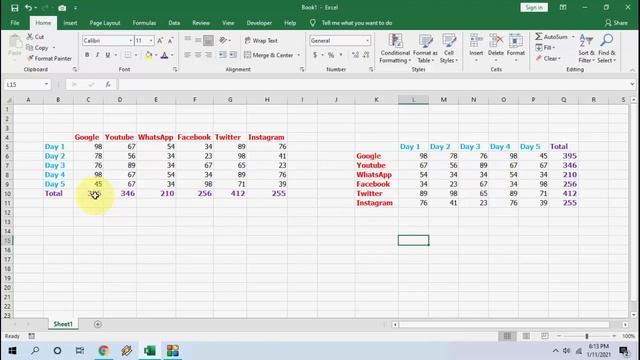The image size is (640, 360).
Task: Undo the last action
Action: point(28,8)
